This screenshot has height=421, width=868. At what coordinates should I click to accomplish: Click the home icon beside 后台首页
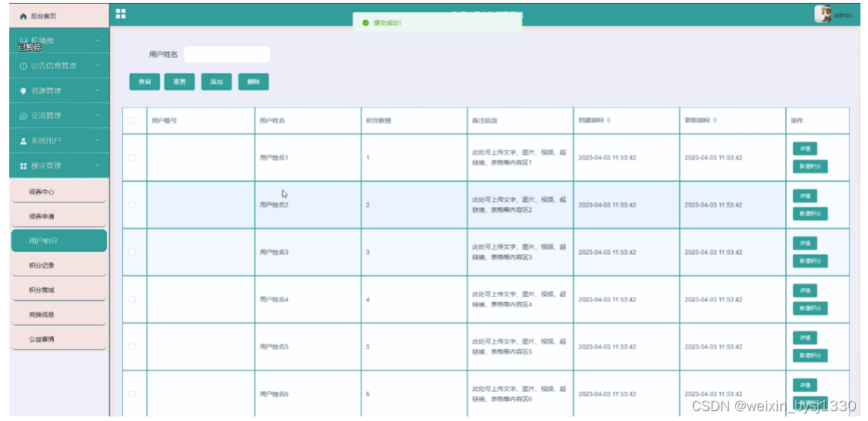pyautogui.click(x=24, y=16)
